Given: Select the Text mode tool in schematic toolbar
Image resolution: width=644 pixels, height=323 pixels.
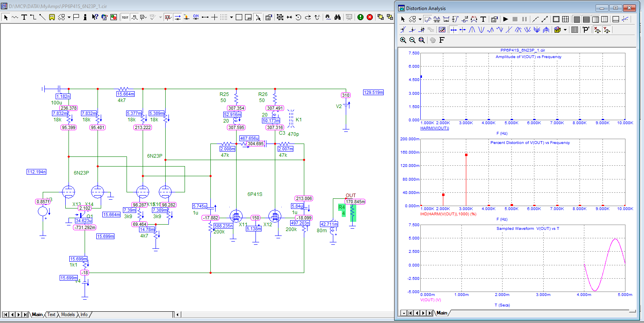Looking at the screenshot, I should coord(24,17).
